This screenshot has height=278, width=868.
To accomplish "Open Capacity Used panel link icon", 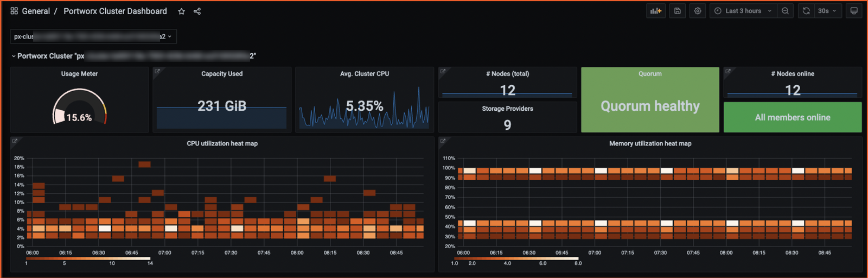I will (x=157, y=71).
